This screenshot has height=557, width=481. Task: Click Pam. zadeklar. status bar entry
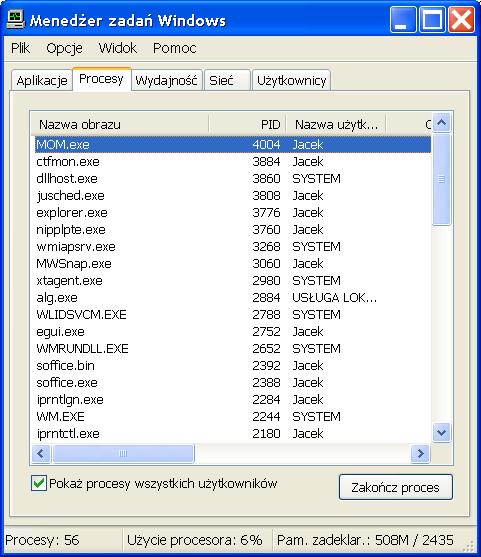[365, 540]
